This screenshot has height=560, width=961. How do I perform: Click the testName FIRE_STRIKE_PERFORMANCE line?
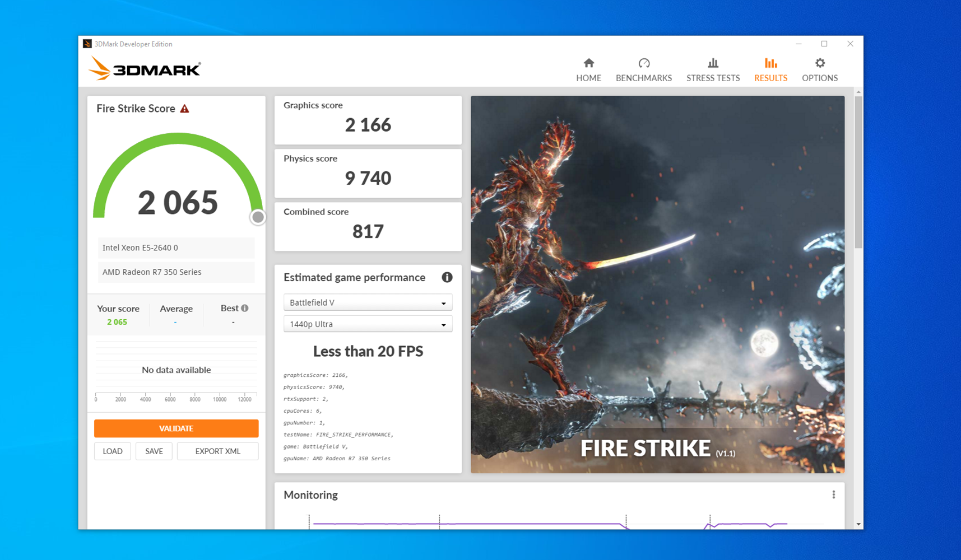point(338,435)
